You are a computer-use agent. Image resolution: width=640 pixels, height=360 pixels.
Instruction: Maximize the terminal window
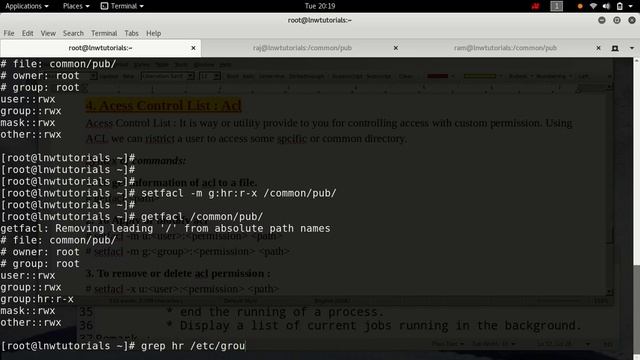tap(617, 20)
